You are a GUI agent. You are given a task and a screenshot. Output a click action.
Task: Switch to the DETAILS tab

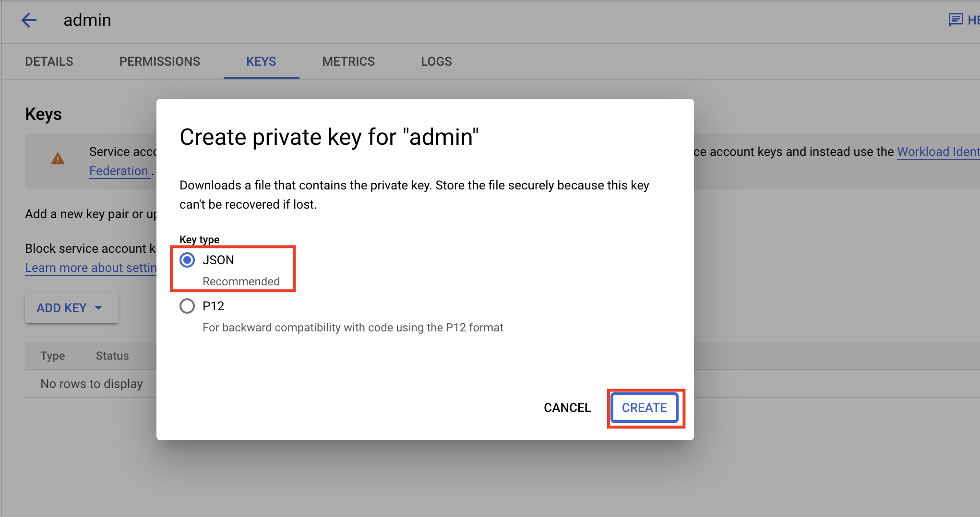(x=49, y=61)
